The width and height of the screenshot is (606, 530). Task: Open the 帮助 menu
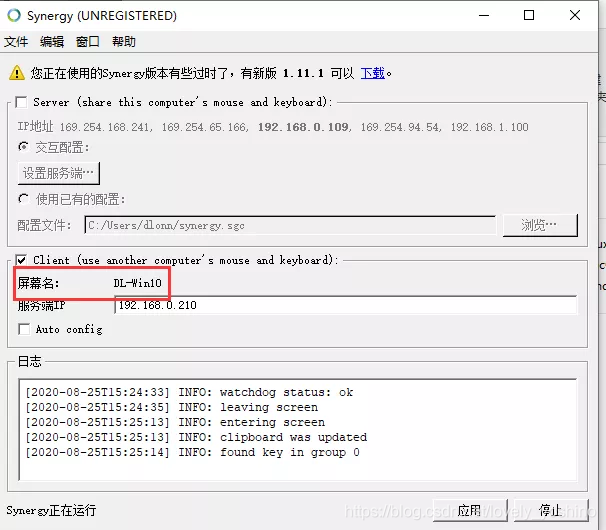[x=124, y=41]
